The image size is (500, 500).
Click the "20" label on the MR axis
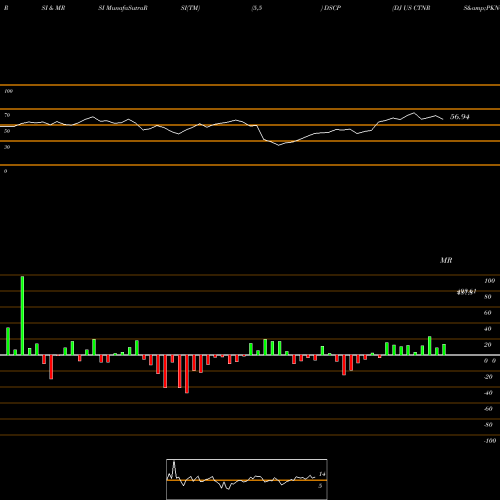[488, 345]
